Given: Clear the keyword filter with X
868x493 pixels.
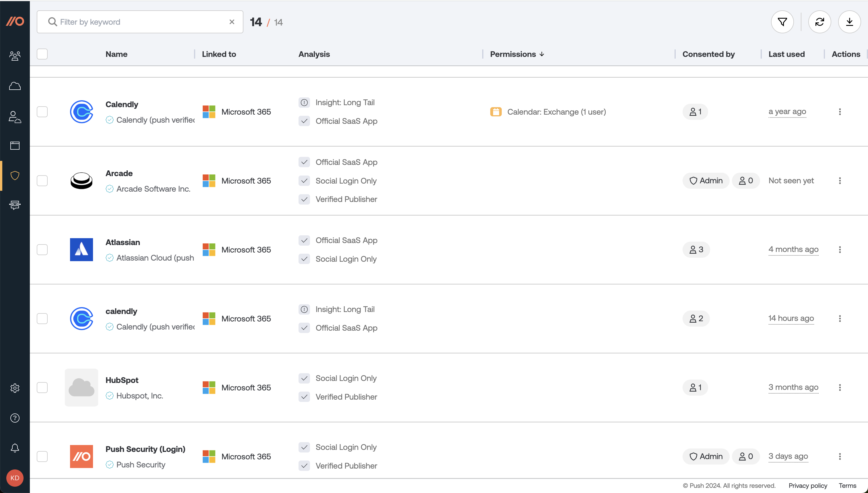Looking at the screenshot, I should [232, 22].
